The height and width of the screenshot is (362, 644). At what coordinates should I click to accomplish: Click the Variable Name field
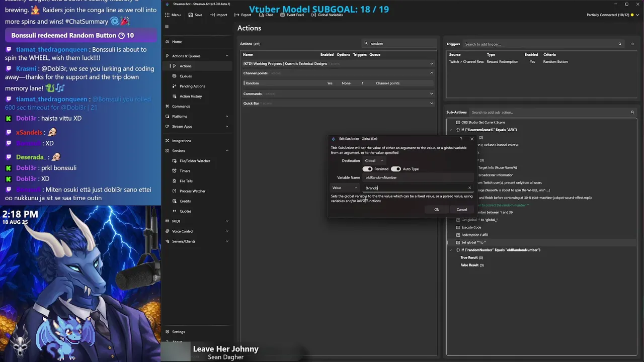419,177
